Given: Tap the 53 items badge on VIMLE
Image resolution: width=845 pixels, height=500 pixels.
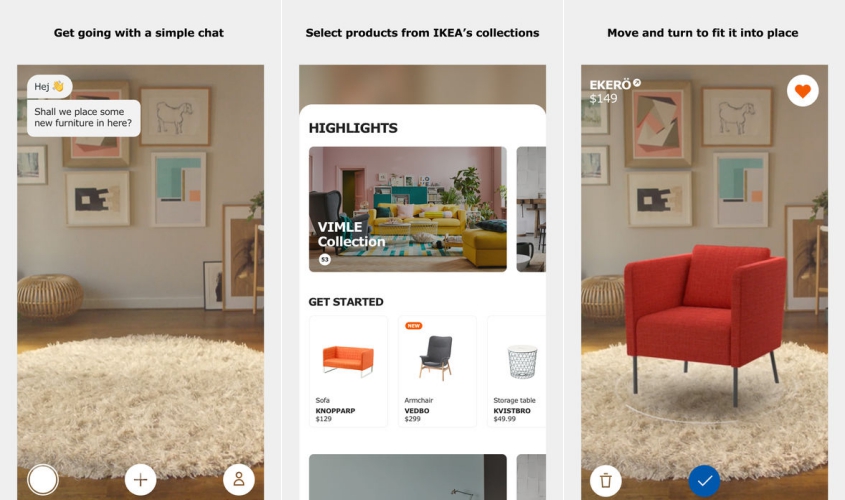Looking at the screenshot, I should pyautogui.click(x=324, y=260).
